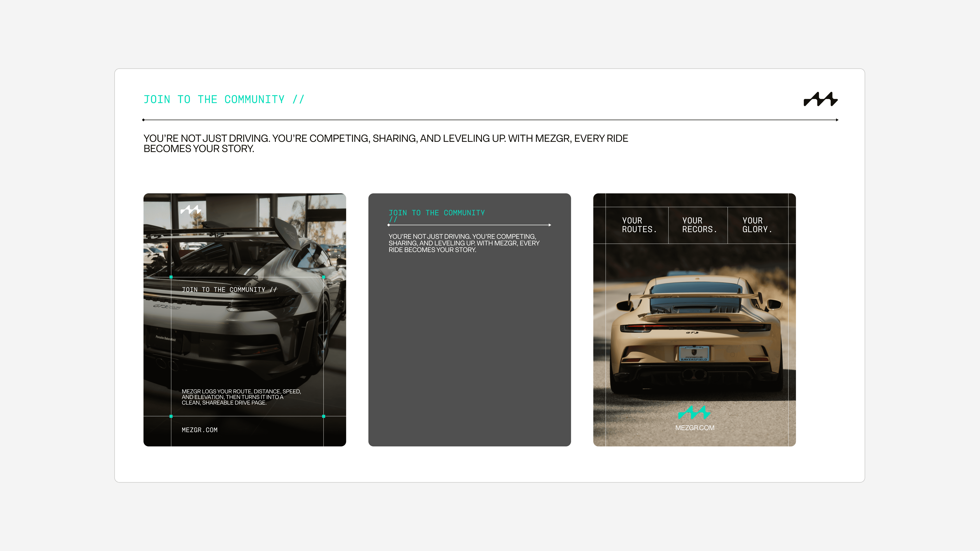The width and height of the screenshot is (980, 551).
Task: Click 'JOIN TO THE COMMUNITY //' text on grey car
Action: click(229, 290)
